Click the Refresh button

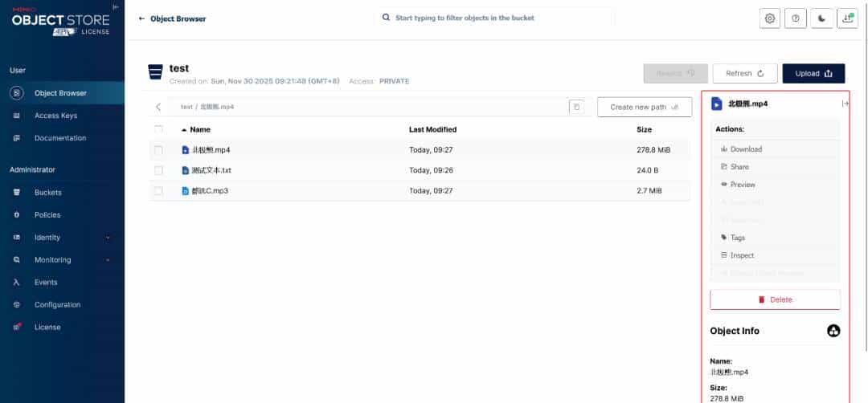coord(744,74)
